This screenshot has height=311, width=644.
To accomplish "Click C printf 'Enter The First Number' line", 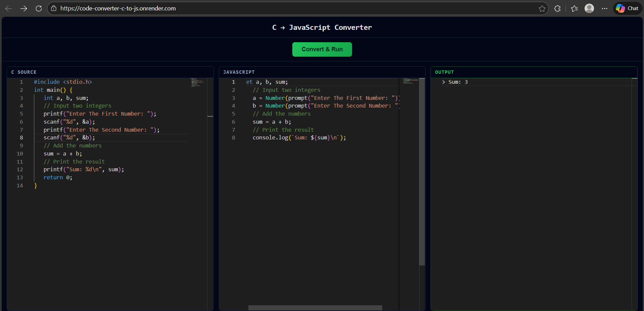I will pyautogui.click(x=100, y=114).
